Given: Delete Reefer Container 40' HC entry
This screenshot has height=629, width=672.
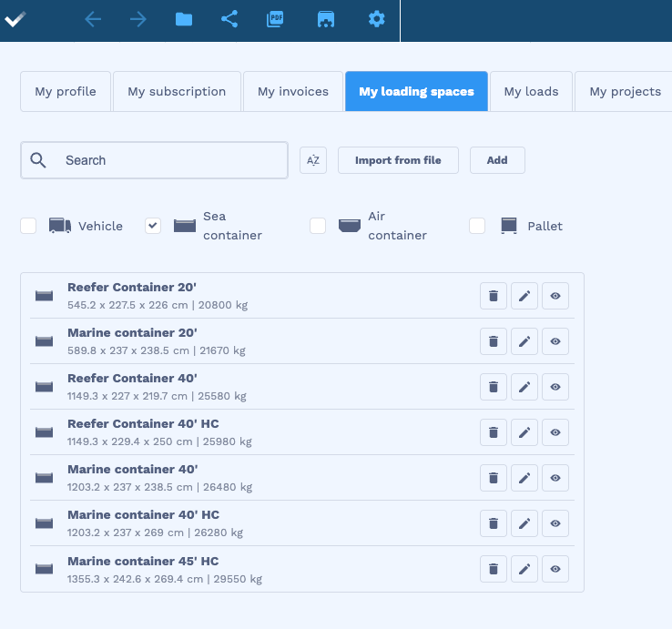Looking at the screenshot, I should 494,432.
